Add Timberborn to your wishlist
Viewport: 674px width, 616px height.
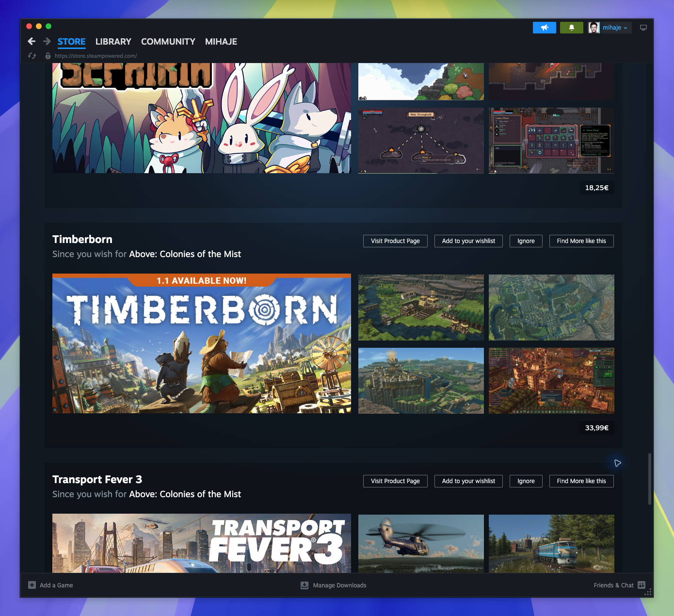468,241
